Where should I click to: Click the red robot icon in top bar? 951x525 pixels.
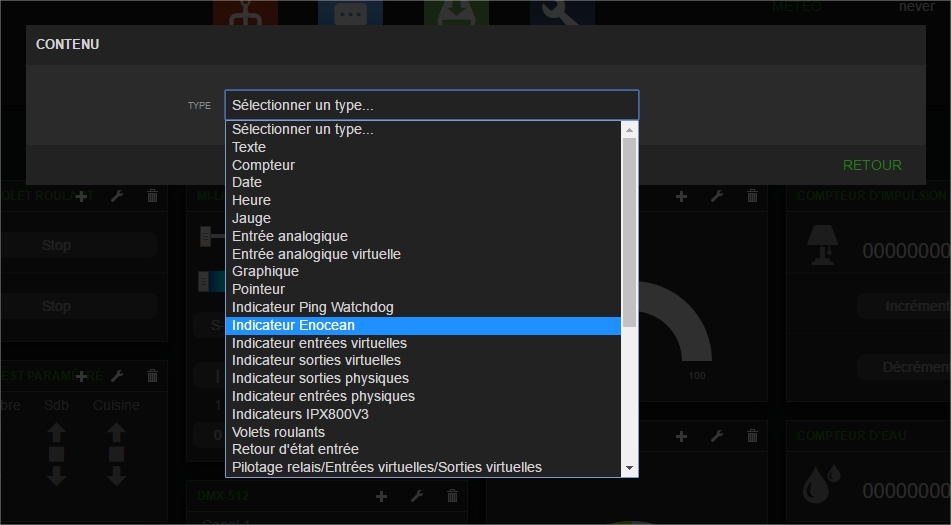(x=244, y=12)
